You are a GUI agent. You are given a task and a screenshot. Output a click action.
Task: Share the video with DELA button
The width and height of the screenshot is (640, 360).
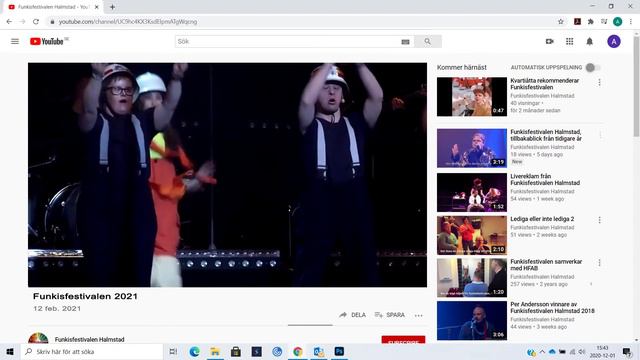[353, 315]
